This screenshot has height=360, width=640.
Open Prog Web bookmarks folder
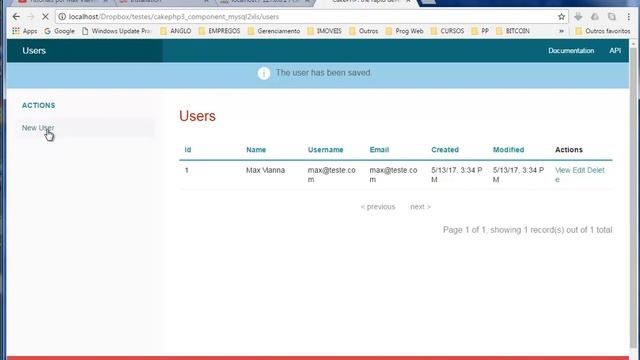click(x=404, y=31)
